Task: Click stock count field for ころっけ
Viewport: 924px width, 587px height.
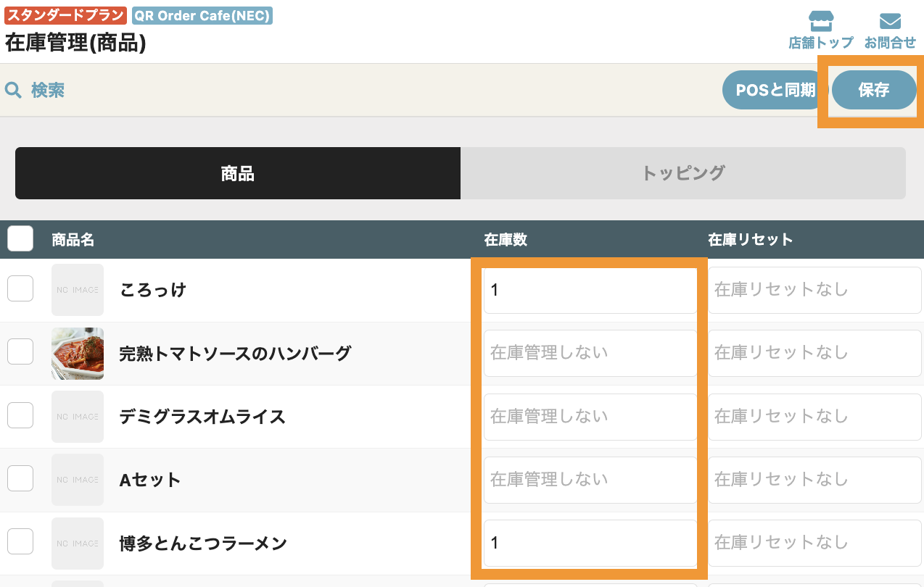Action: point(590,291)
